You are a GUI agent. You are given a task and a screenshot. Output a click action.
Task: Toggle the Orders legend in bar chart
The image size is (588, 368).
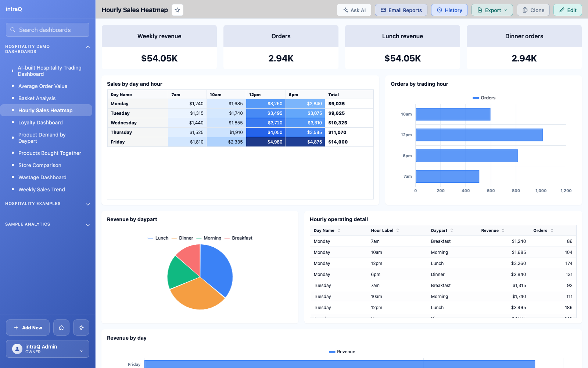(484, 98)
